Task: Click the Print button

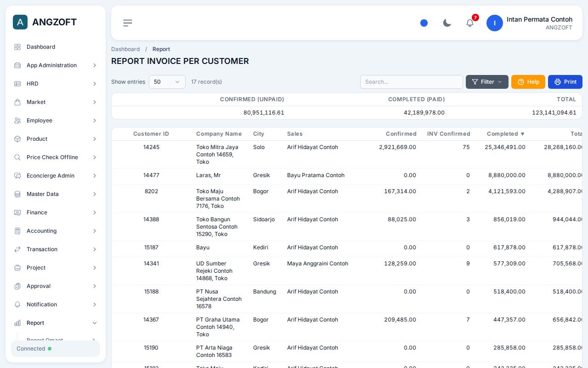Action: click(565, 82)
